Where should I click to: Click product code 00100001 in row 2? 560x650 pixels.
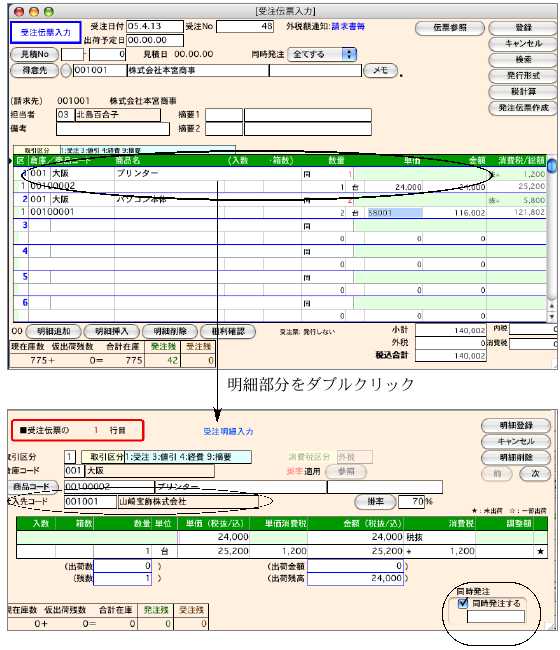tap(52, 212)
